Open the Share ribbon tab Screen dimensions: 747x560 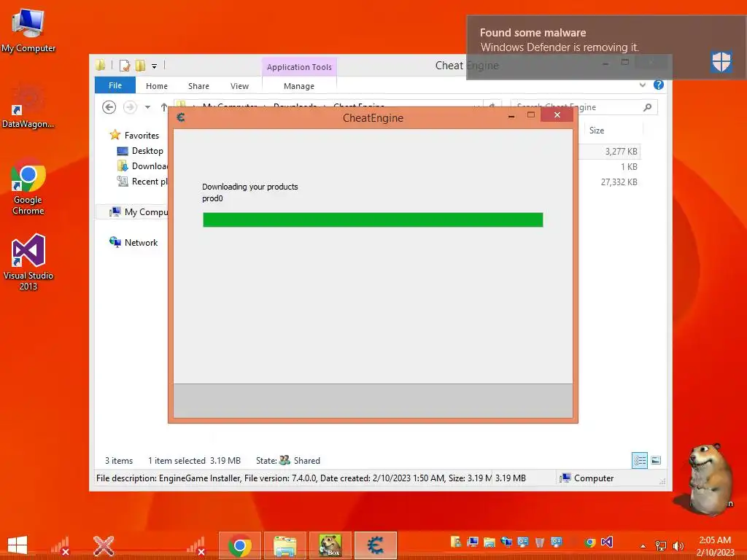click(x=198, y=86)
